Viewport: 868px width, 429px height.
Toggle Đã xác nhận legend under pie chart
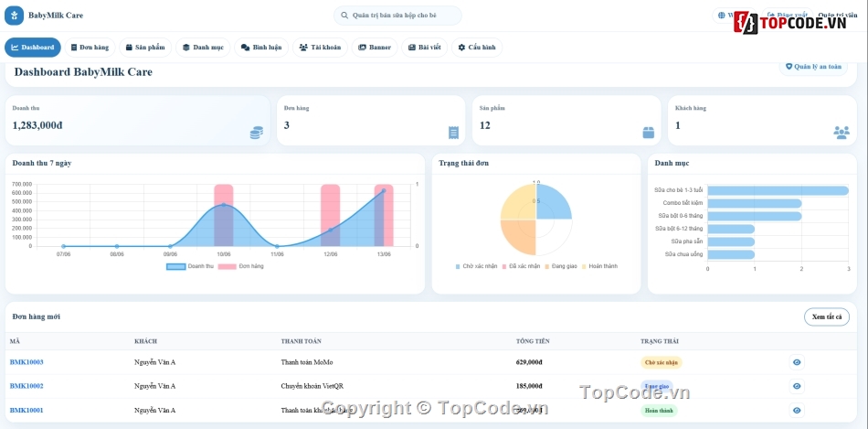(x=521, y=266)
